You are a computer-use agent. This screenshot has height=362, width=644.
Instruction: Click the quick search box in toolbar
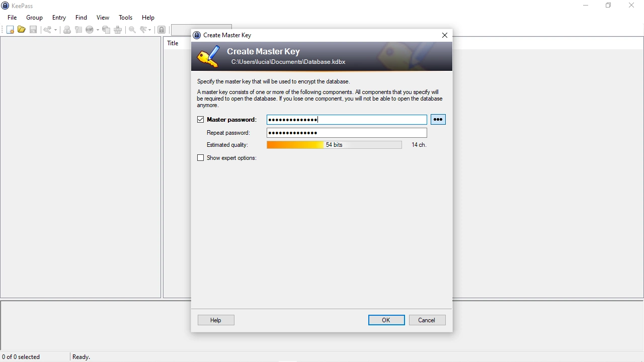201,30
